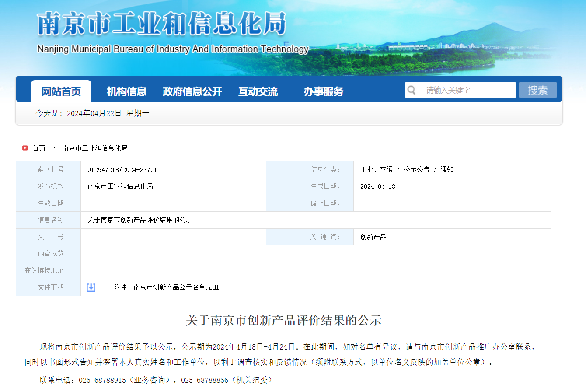Viewport: 586px width, 392px height.
Task: Click the article title 关于南京市创新产品评价结果的公示
Action: (283, 320)
